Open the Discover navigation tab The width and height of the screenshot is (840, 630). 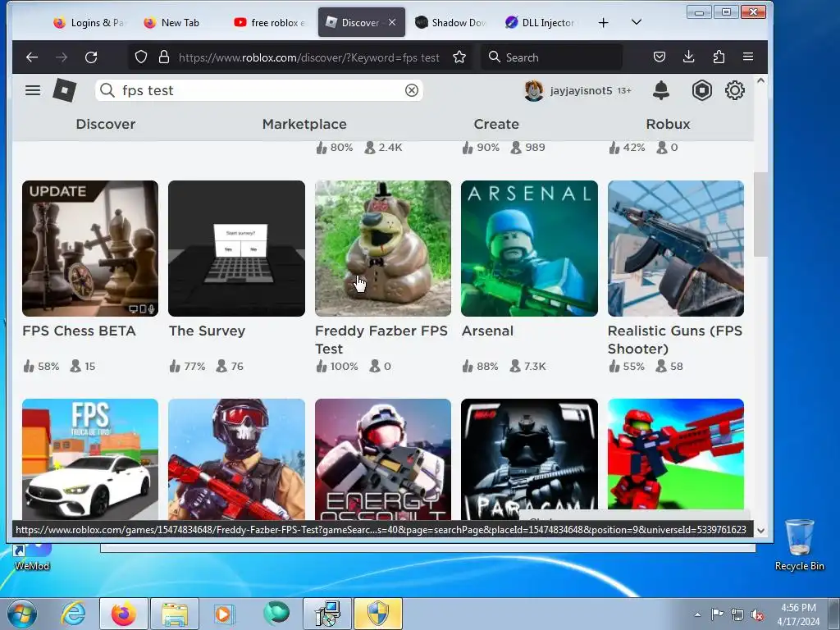click(106, 125)
